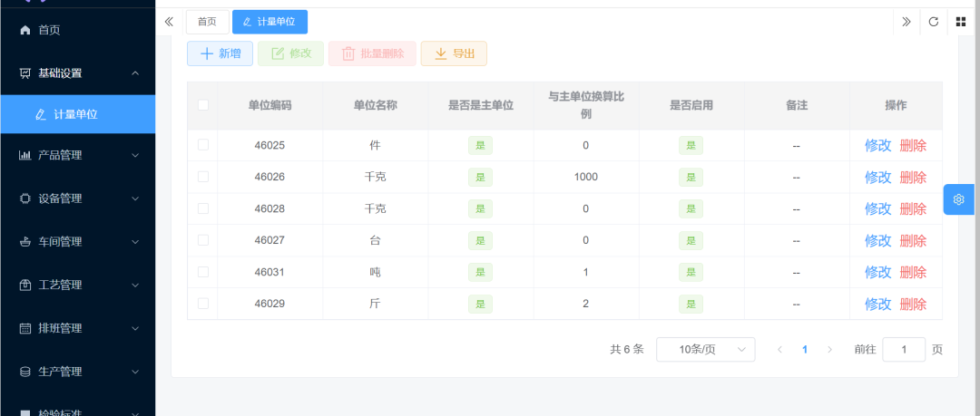The height and width of the screenshot is (416, 980).
Task: Click 修改 link for unit 46026
Action: (x=877, y=177)
